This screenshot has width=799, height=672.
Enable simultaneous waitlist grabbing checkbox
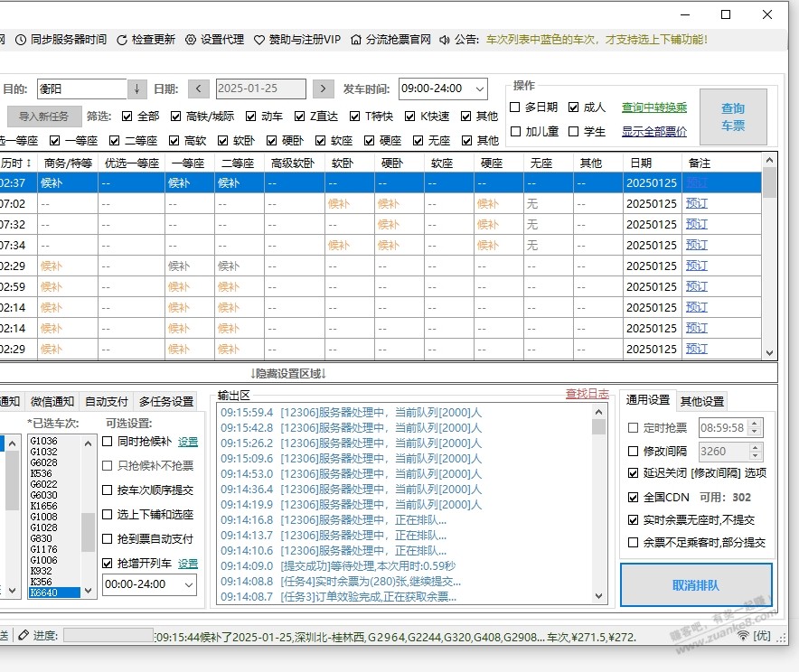pos(107,442)
